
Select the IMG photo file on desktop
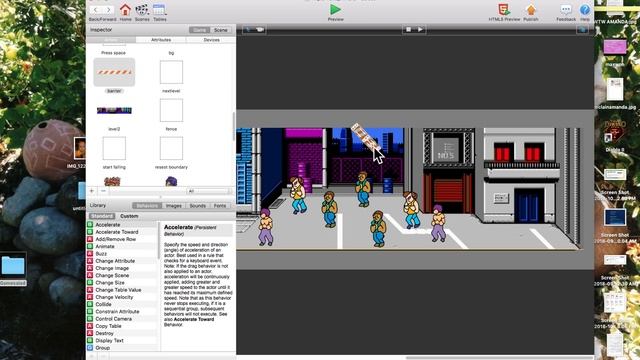point(80,148)
